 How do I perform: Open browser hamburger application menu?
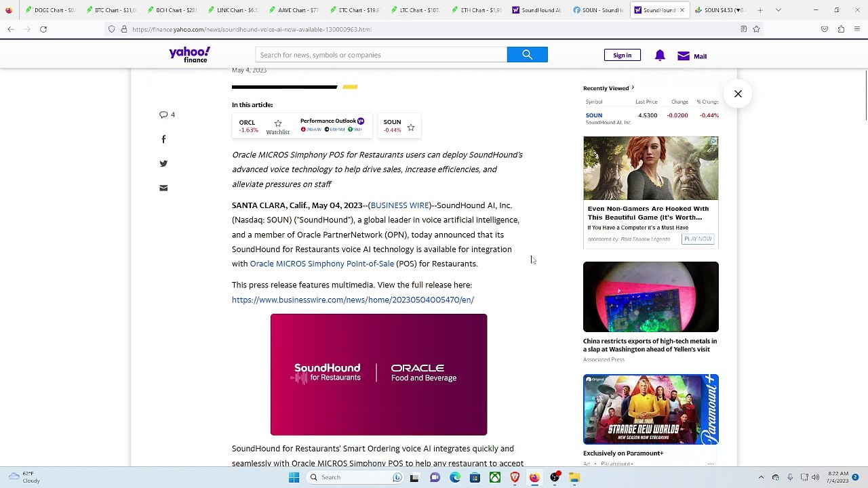click(x=857, y=29)
